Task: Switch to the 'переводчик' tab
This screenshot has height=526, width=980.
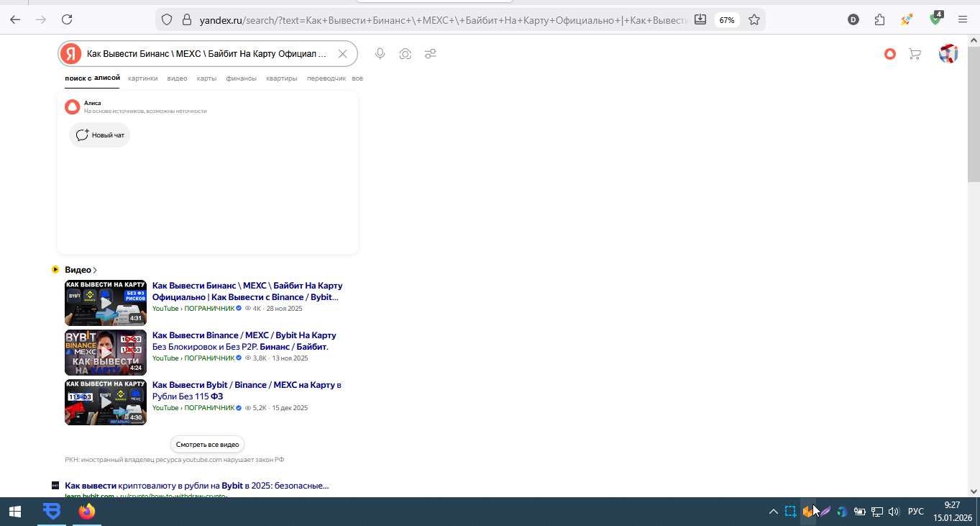Action: pos(326,78)
